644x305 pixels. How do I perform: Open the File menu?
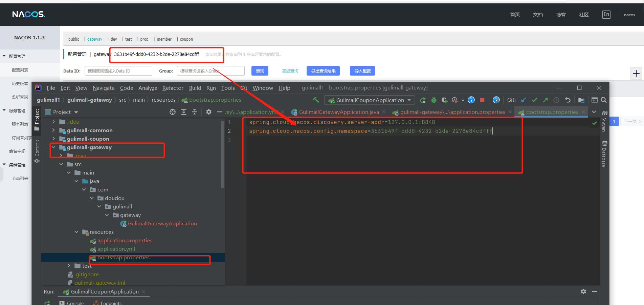(x=51, y=88)
